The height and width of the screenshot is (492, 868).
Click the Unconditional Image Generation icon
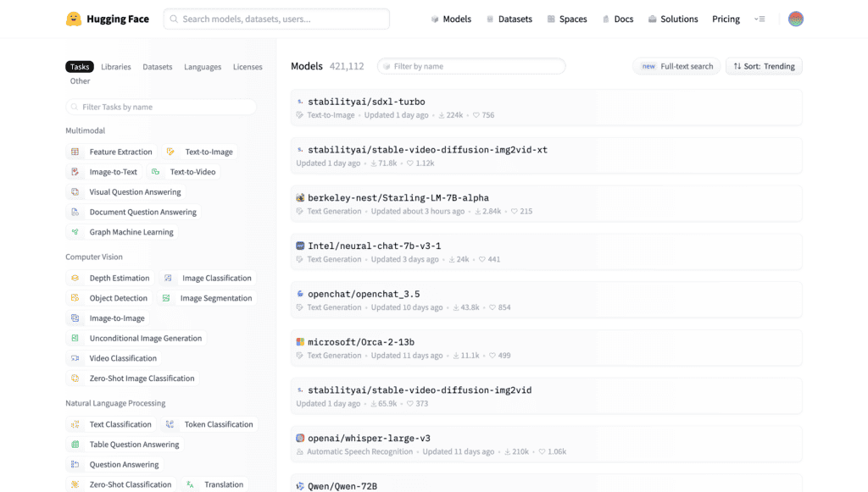tap(75, 339)
